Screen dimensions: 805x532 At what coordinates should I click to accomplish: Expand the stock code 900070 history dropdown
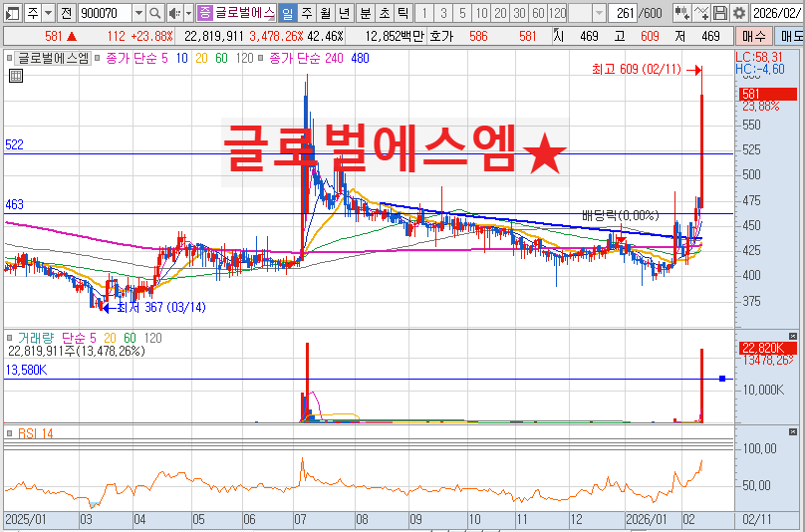(x=138, y=13)
